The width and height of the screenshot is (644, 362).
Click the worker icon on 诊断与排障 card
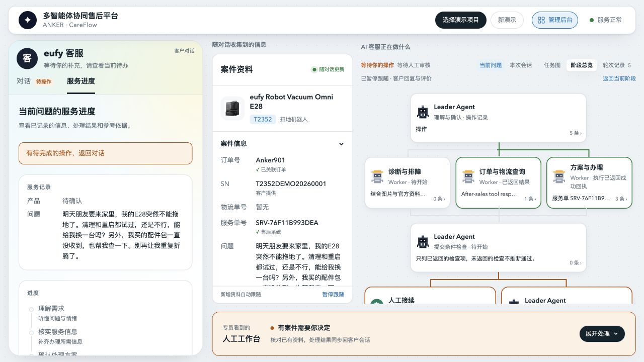[x=377, y=176]
